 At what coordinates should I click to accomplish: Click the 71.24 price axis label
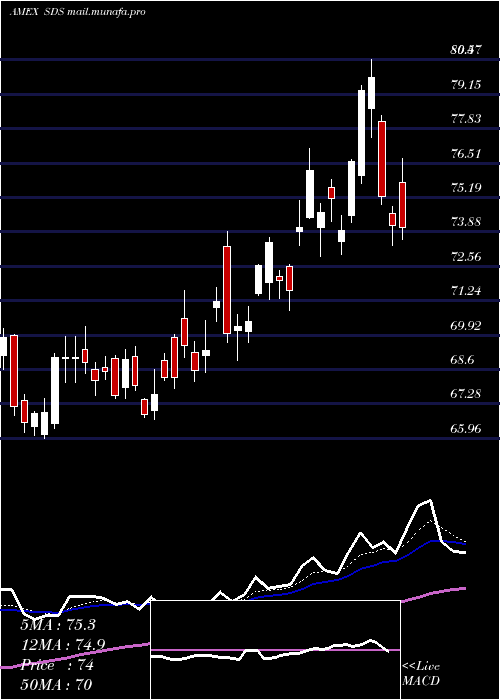point(466,291)
